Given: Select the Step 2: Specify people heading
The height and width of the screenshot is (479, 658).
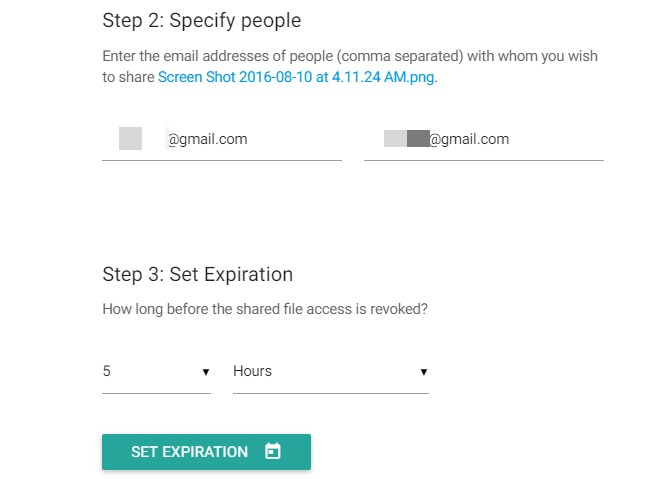Looking at the screenshot, I should [x=202, y=21].
